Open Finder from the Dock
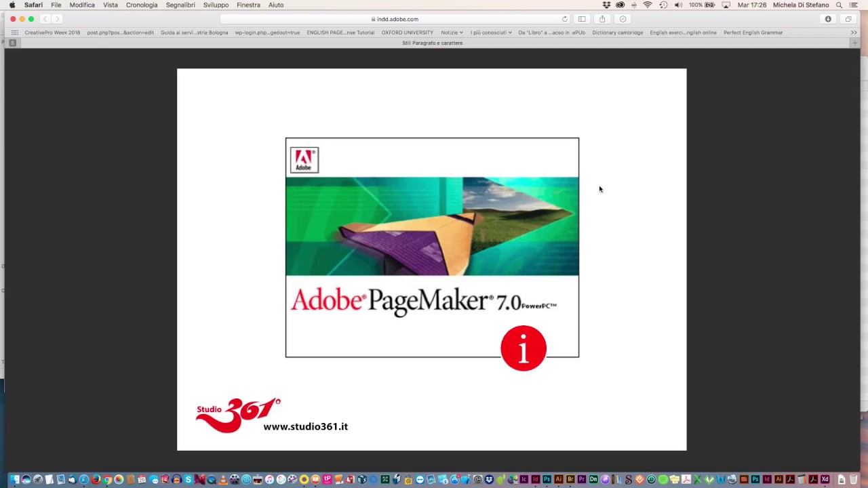Screen dimensions: 868x488 point(14,479)
